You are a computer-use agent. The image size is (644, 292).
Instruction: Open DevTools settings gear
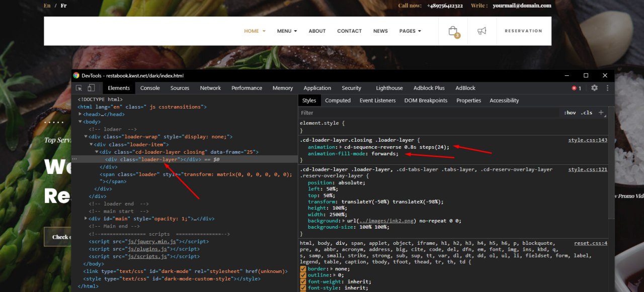click(594, 88)
